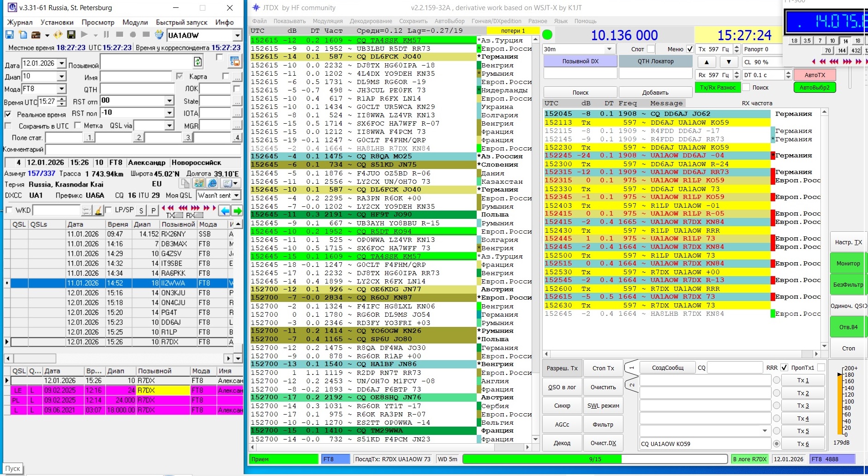Click the plug connection icon near UA1AOW

(x=159, y=35)
